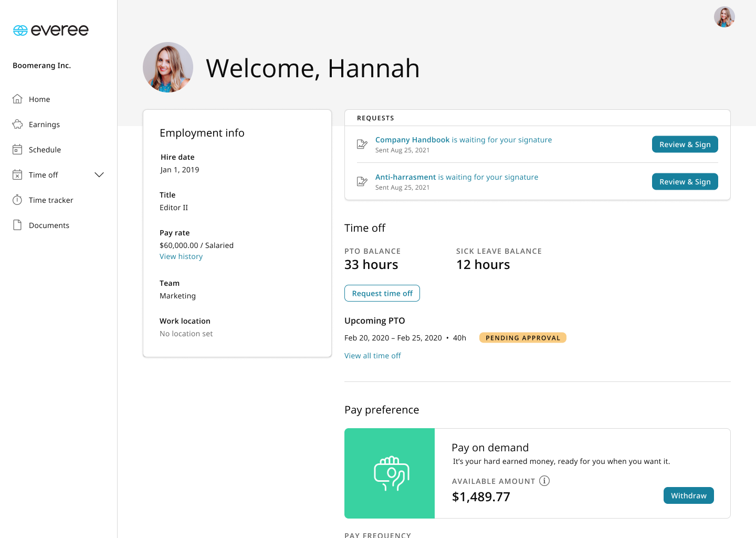Image resolution: width=756 pixels, height=538 pixels.
Task: Follow the View all time off link
Action: [372, 356]
